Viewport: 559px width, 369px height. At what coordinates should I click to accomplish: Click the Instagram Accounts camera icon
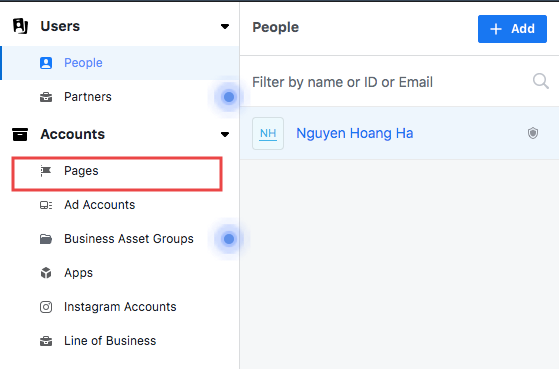click(x=46, y=307)
